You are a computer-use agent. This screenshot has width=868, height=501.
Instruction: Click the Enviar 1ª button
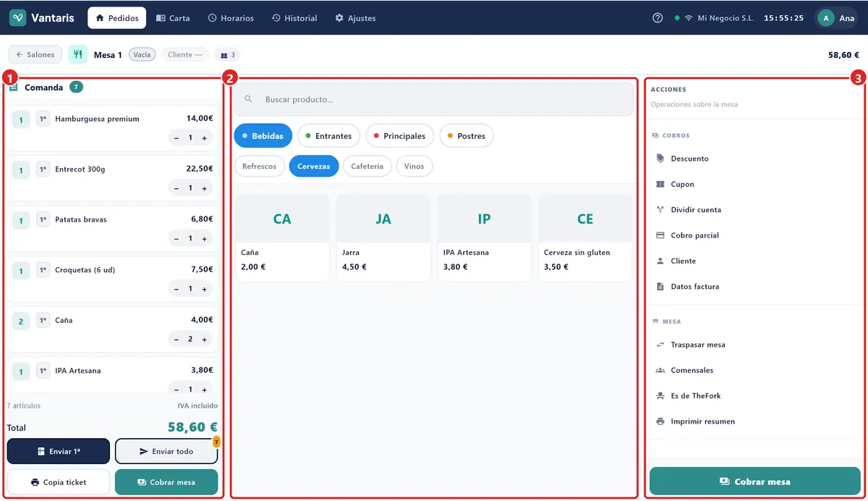click(x=59, y=451)
